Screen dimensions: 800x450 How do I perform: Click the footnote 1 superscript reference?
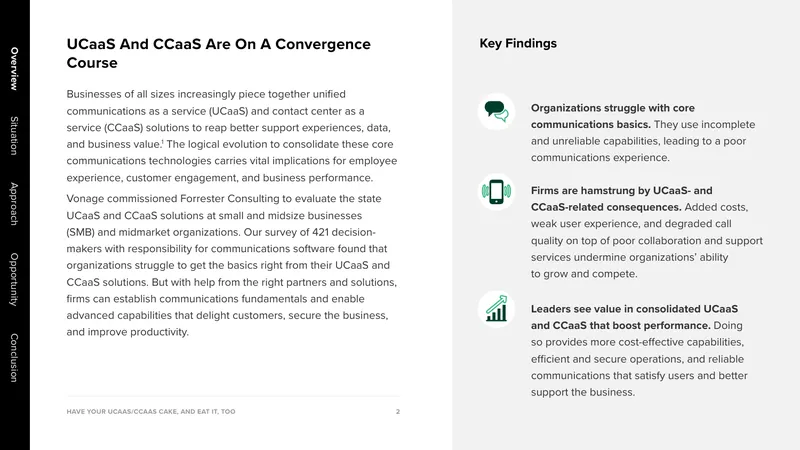coord(162,142)
